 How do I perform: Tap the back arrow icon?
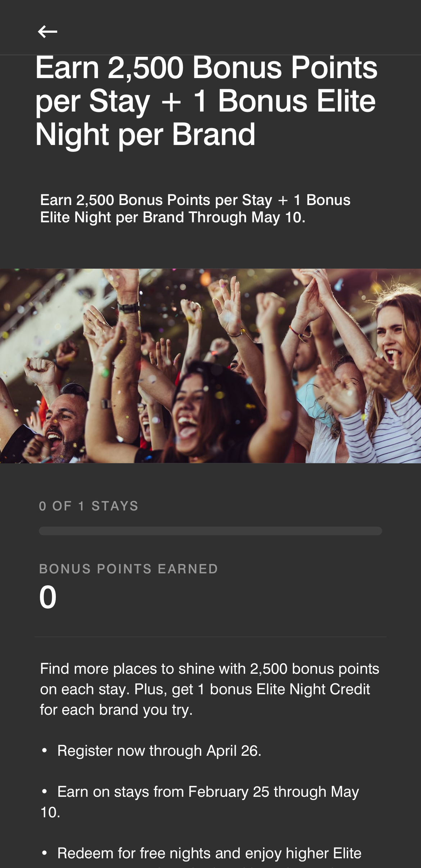coord(47,32)
